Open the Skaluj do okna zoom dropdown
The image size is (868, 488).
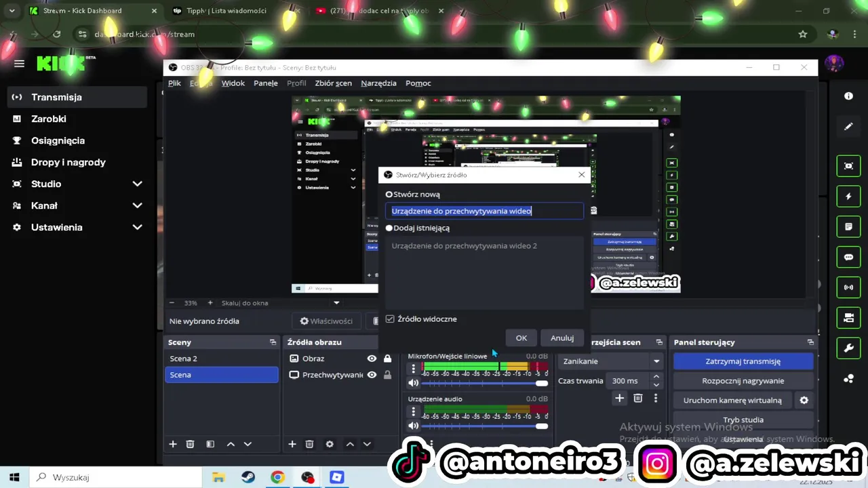(x=336, y=303)
